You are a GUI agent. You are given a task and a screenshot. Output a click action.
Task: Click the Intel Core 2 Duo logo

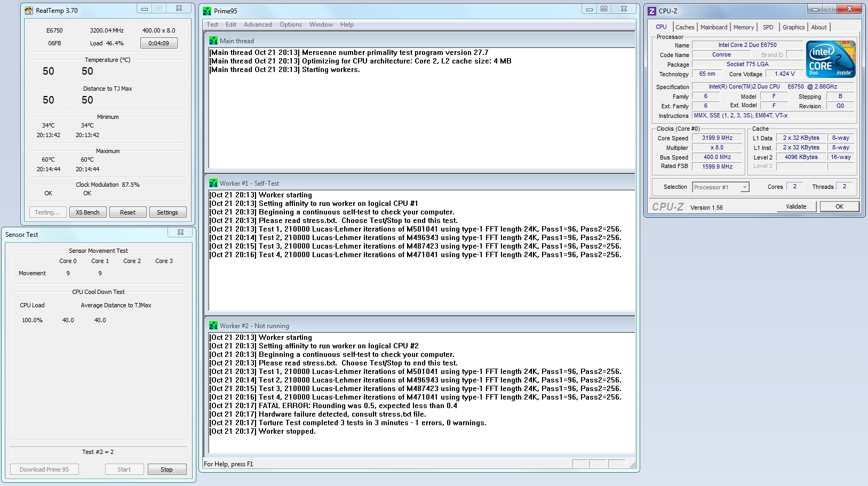pos(831,59)
